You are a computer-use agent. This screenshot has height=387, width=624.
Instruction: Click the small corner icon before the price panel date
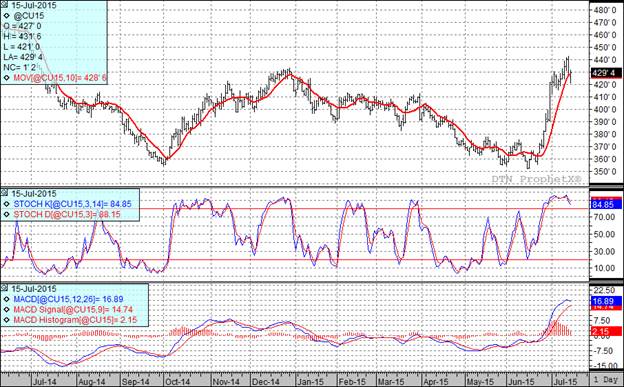(4, 5)
